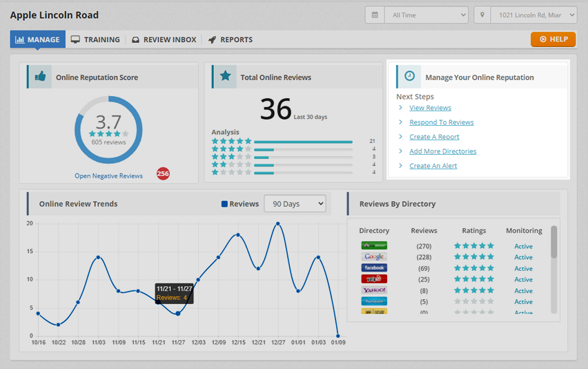Open the Foursquare directory logo
Viewport: 588px width, 369px height.
(374, 301)
